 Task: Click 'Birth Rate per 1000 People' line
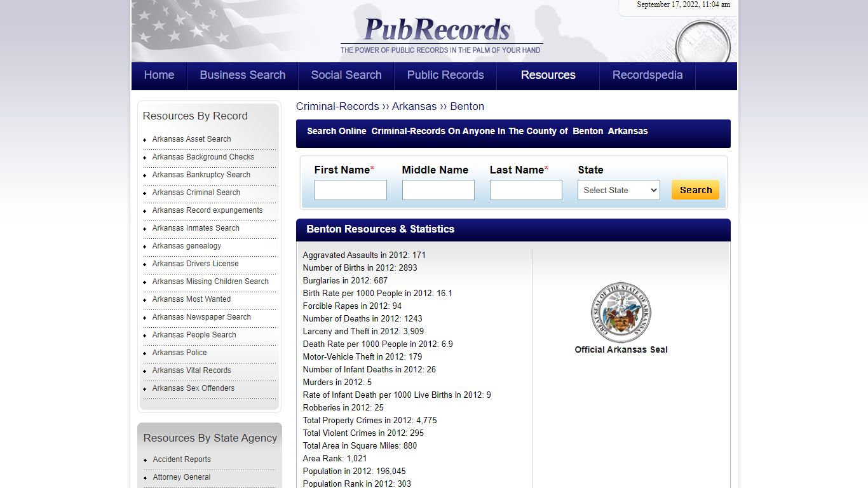377,293
